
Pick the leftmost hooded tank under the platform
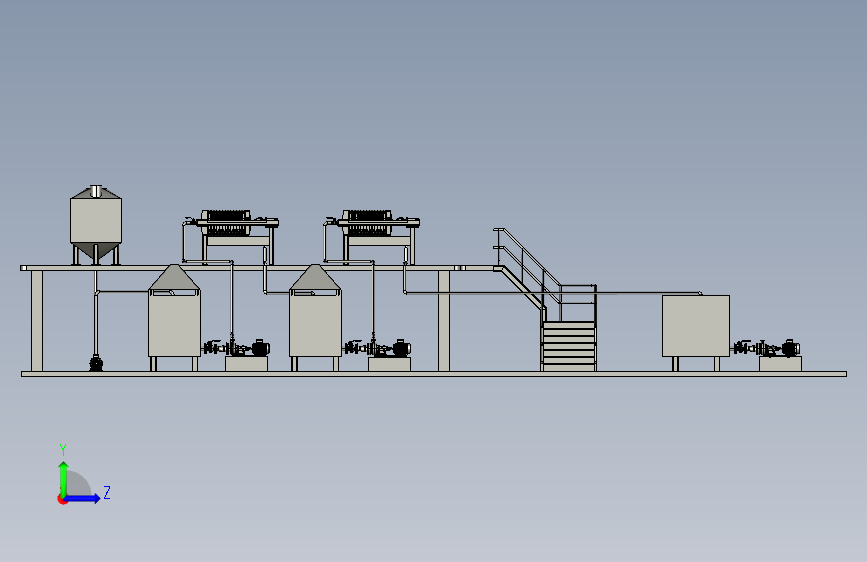click(x=174, y=317)
